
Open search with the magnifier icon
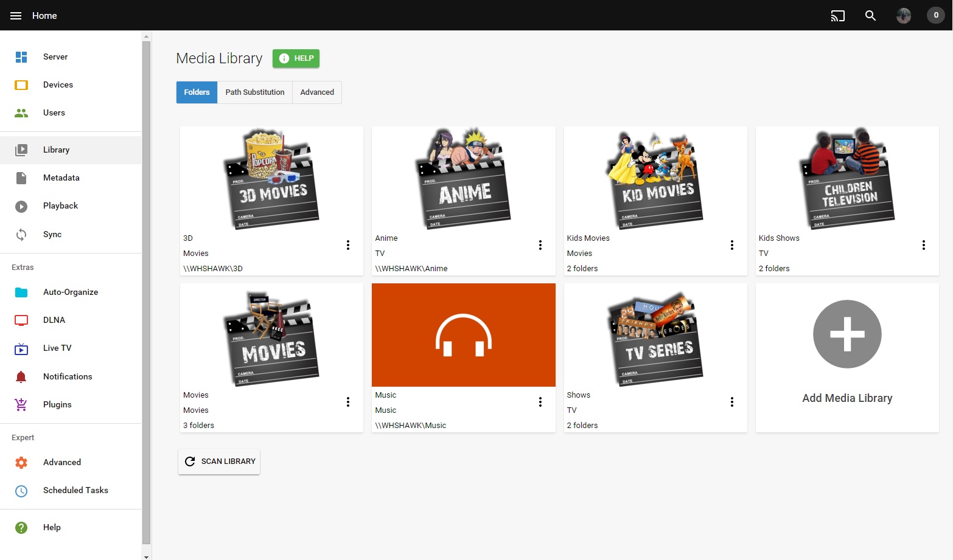870,16
